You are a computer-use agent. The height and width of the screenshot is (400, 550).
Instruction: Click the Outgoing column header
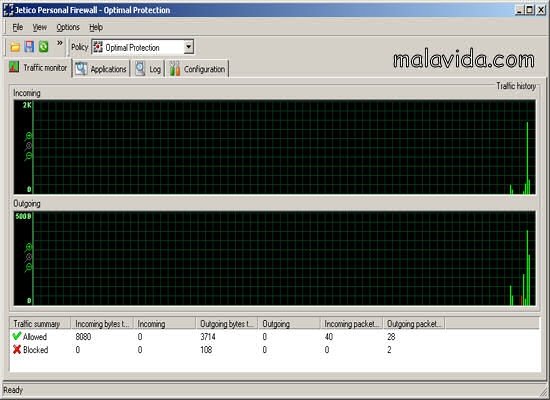289,324
